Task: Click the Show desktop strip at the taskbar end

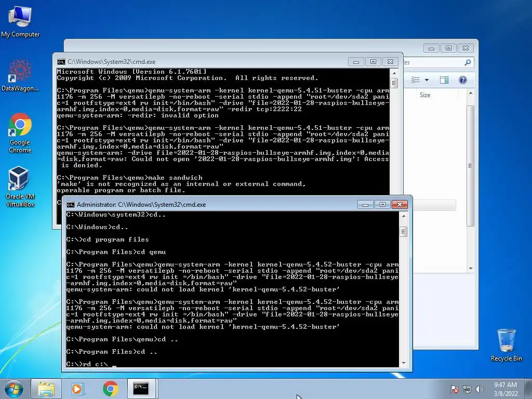Action: tap(528, 389)
